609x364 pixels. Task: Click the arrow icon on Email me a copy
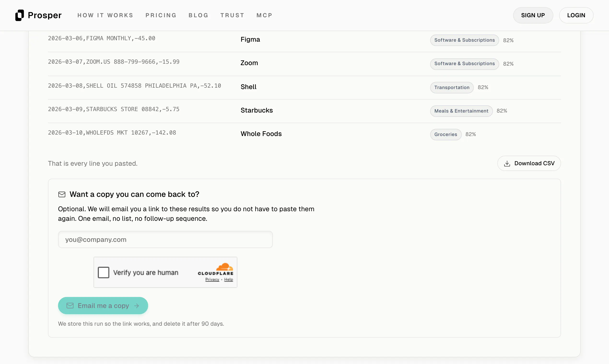click(x=136, y=306)
